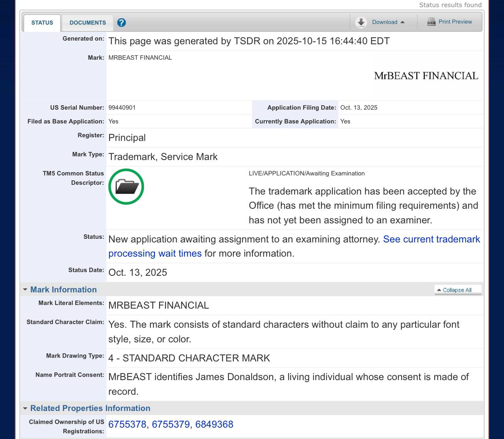Viewport: 504px width, 439px height.
Task: Click the Mark Information heading text
Action: [63, 290]
